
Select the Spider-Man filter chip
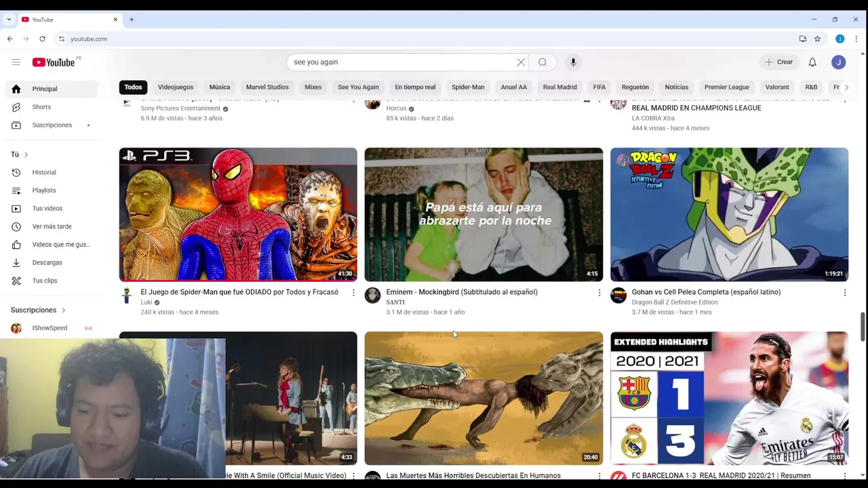pyautogui.click(x=468, y=87)
